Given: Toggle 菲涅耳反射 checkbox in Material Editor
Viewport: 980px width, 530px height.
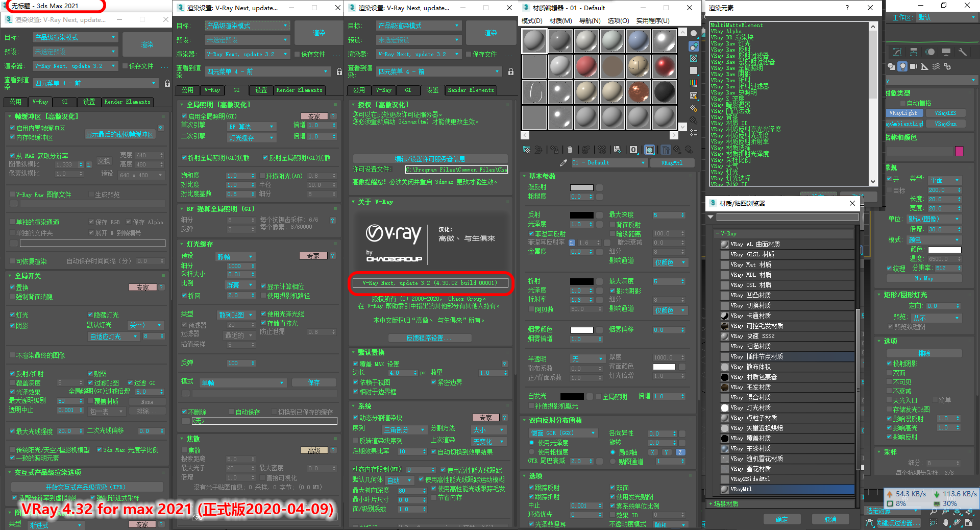Looking at the screenshot, I should [x=531, y=234].
